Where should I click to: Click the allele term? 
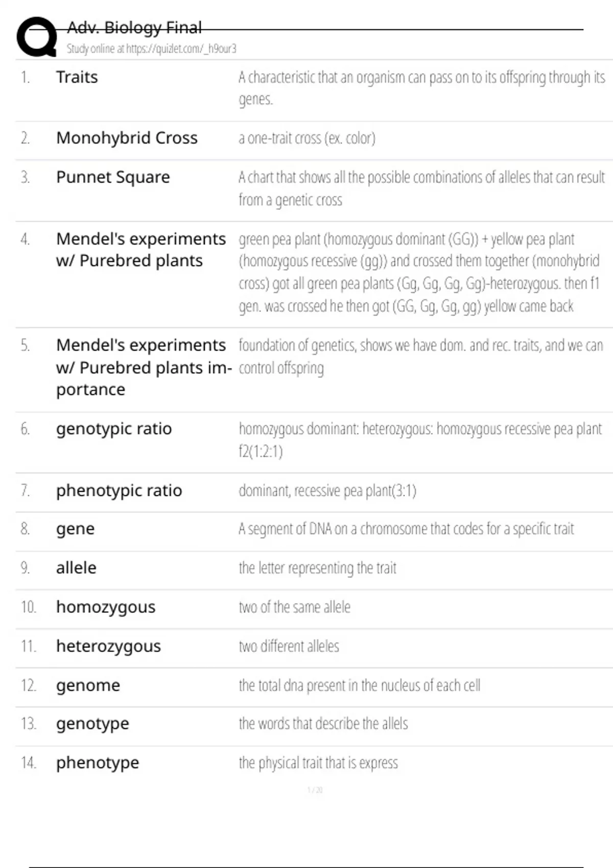pyautogui.click(x=76, y=568)
